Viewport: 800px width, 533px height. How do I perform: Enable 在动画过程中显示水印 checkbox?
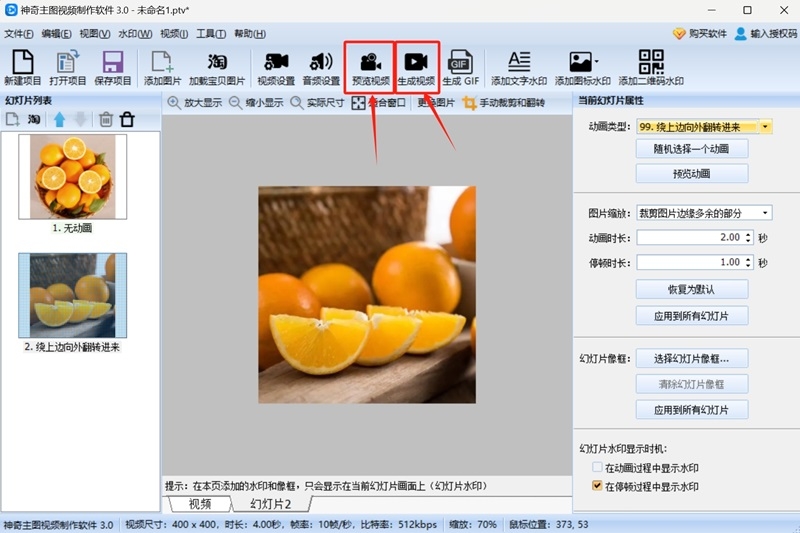[x=597, y=467]
